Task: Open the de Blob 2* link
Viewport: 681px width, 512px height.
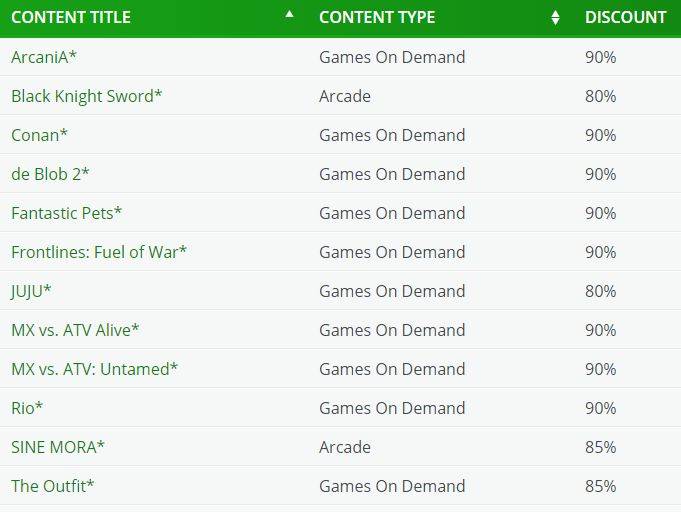Action: click(50, 174)
